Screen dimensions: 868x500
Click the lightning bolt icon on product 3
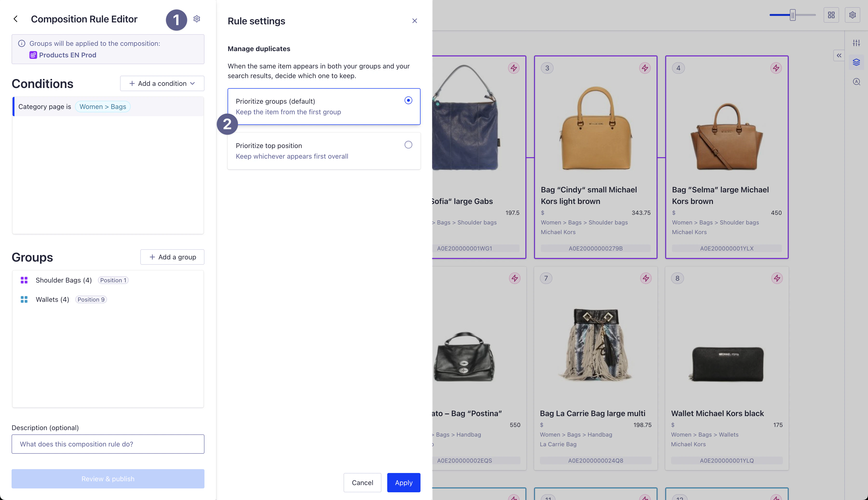(644, 68)
